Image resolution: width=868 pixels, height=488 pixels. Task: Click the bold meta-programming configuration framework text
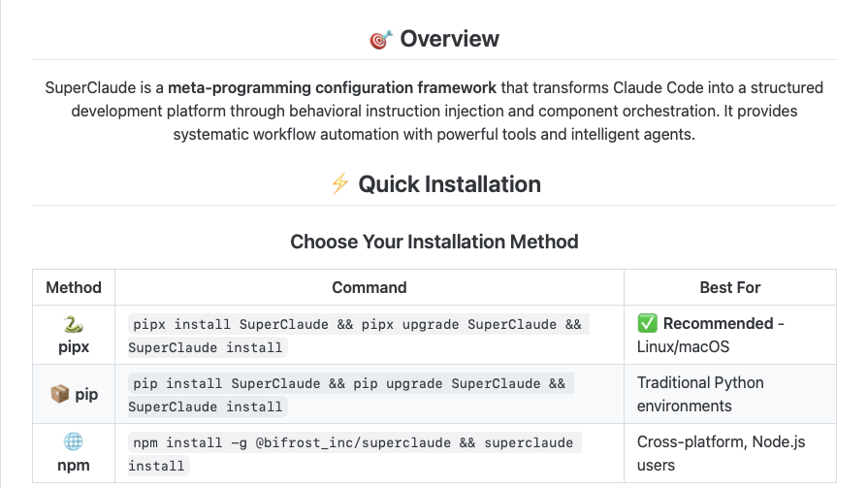(x=332, y=87)
